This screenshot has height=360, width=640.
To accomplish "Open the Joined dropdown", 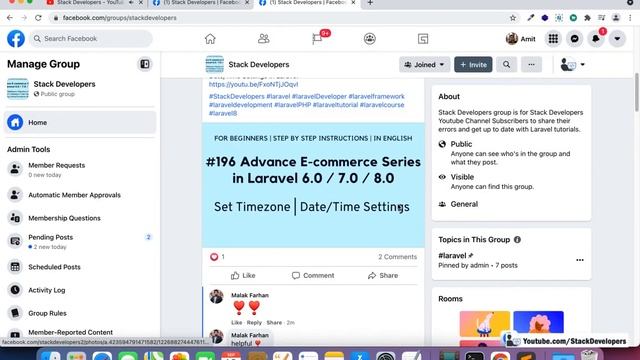I will (x=424, y=64).
